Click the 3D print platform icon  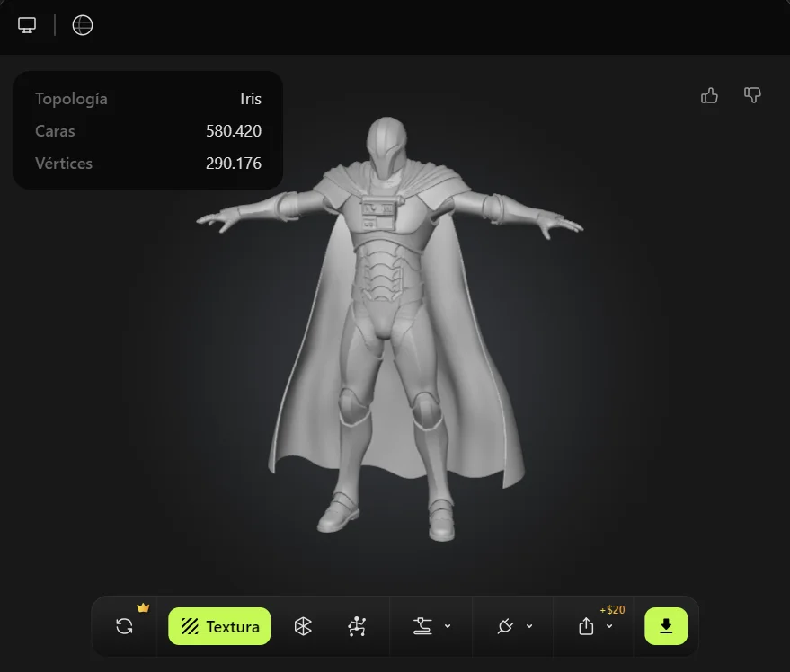422,626
